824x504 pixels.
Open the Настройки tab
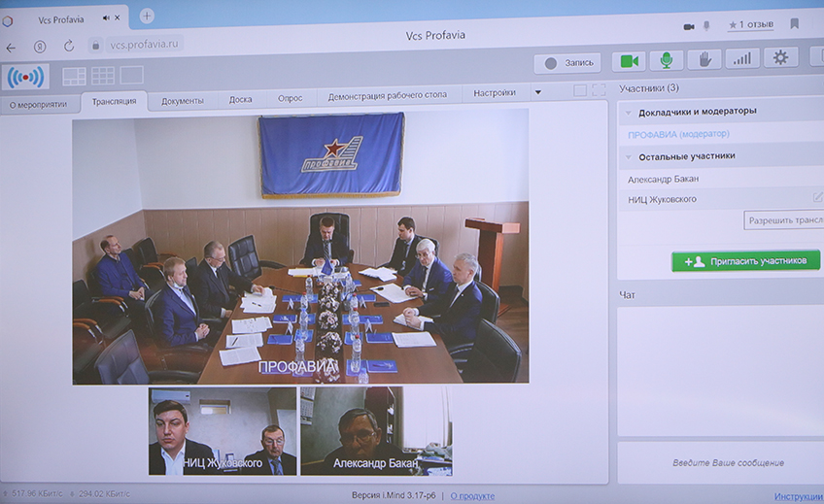(495, 93)
